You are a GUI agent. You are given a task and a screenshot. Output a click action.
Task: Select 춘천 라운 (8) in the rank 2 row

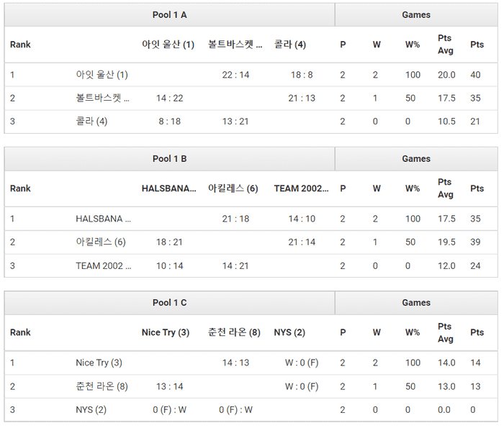pos(102,386)
